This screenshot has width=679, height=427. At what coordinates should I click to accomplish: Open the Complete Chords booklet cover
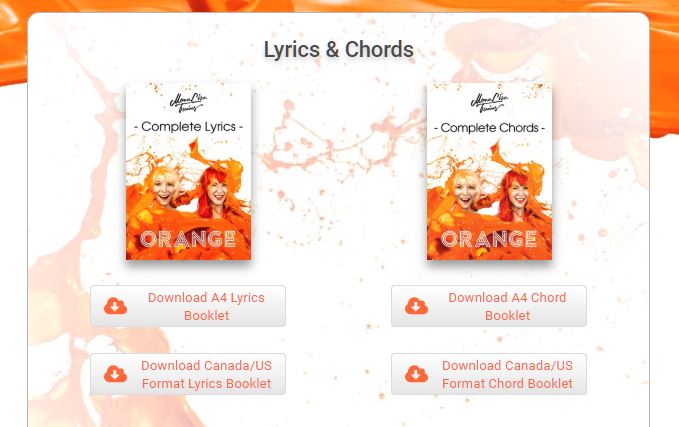point(489,171)
